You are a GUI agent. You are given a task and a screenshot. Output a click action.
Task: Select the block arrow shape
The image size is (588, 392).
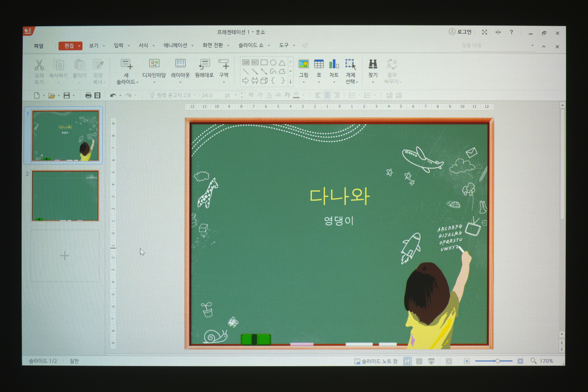point(246,81)
